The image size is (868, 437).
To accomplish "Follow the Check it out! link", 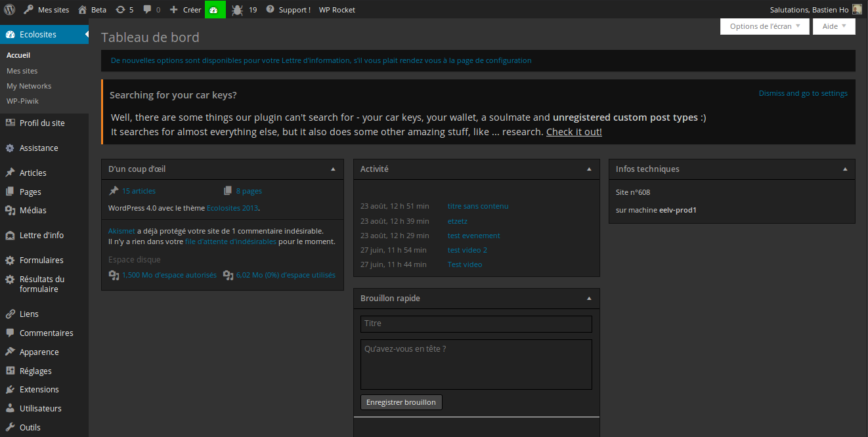I will (x=574, y=131).
